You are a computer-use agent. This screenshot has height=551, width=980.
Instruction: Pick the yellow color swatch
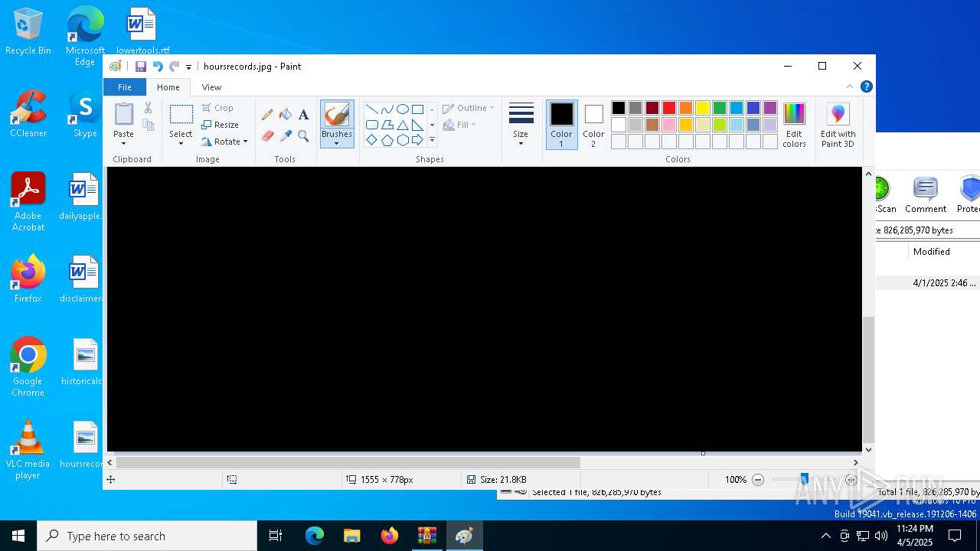click(x=703, y=108)
